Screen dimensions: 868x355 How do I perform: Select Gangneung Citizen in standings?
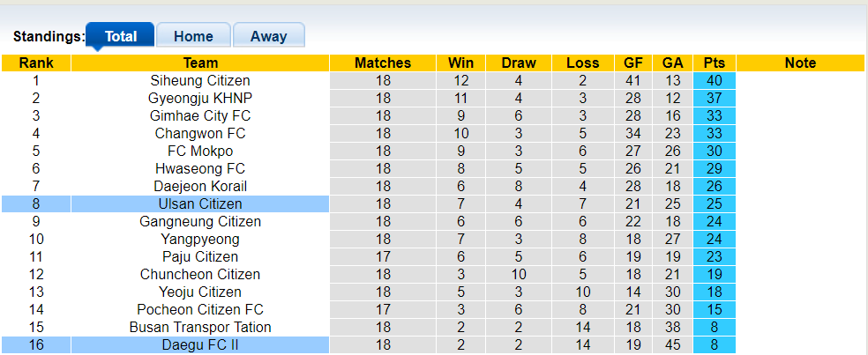[x=200, y=221]
